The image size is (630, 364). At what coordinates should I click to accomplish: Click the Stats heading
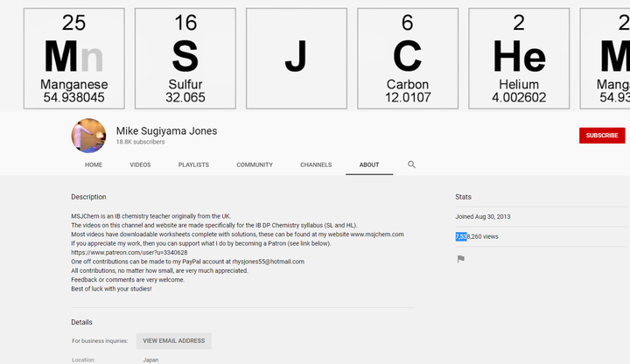pyautogui.click(x=463, y=197)
